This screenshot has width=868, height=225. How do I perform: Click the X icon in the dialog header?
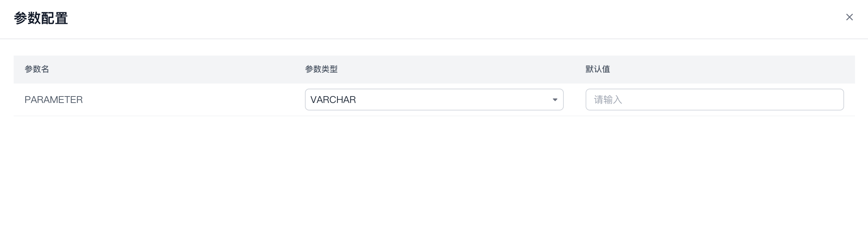tap(849, 17)
